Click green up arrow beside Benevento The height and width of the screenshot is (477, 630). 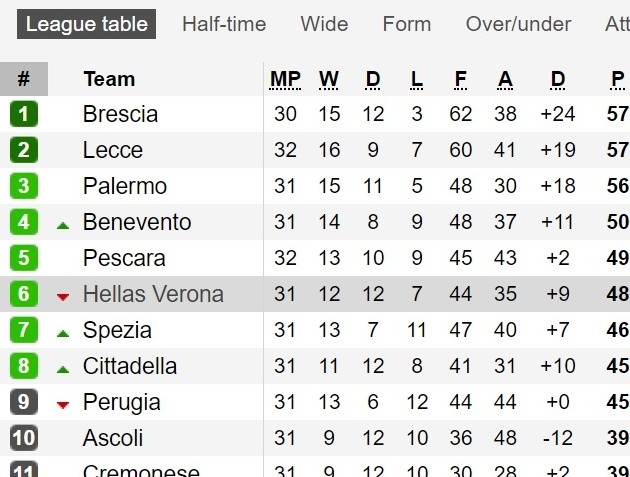tap(63, 223)
